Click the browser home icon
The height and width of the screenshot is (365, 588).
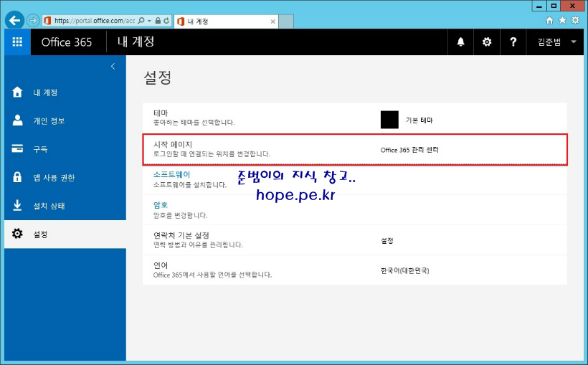549,20
